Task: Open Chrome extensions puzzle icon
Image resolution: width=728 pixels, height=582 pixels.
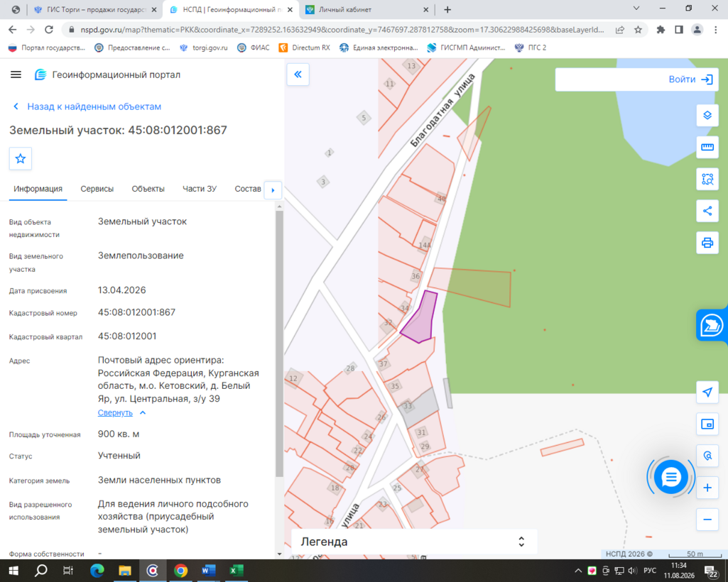Action: (x=661, y=30)
